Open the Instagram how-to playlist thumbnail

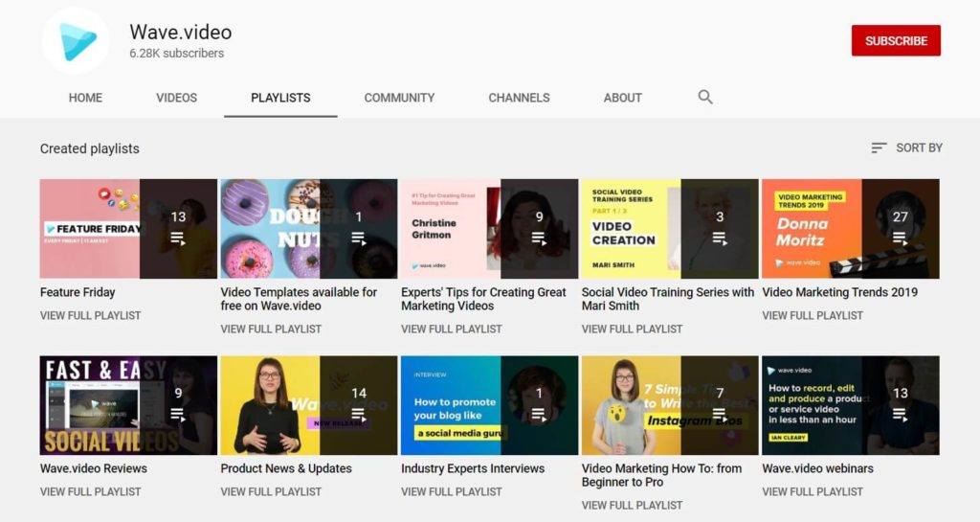pos(632,405)
